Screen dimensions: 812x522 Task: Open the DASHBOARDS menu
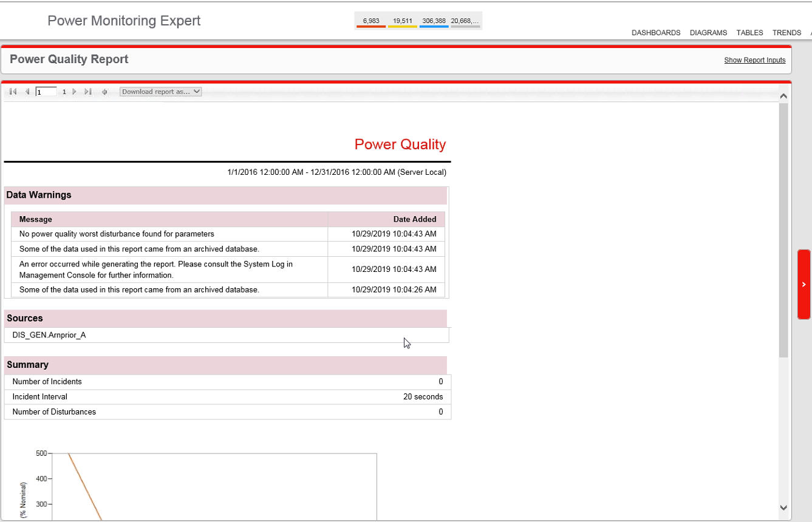pyautogui.click(x=656, y=33)
